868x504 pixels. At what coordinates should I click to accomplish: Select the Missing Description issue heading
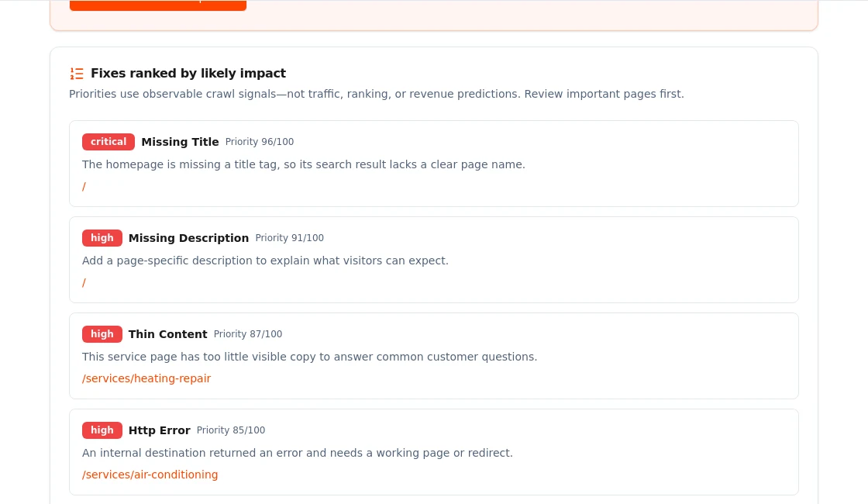pyautogui.click(x=189, y=238)
